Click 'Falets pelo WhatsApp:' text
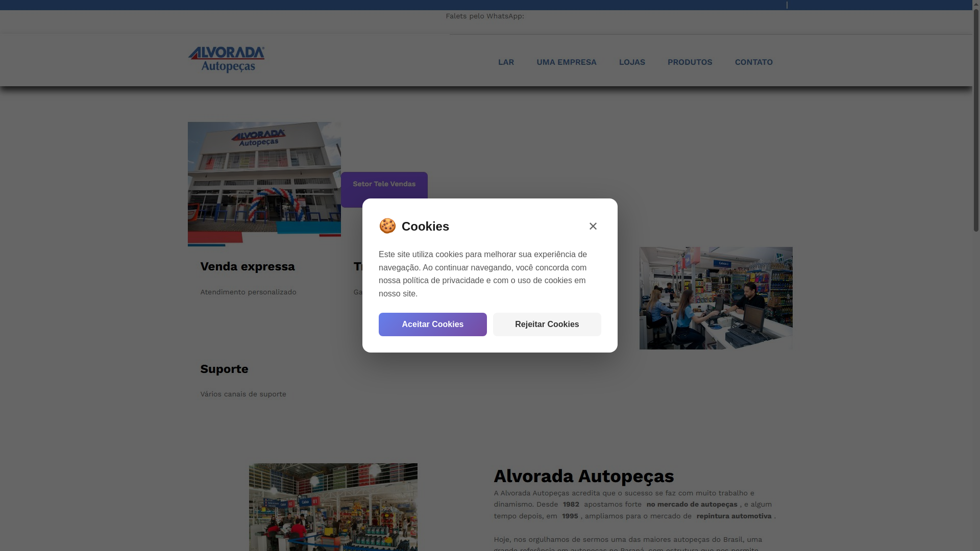Viewport: 980px width, 551px height. 485,16
